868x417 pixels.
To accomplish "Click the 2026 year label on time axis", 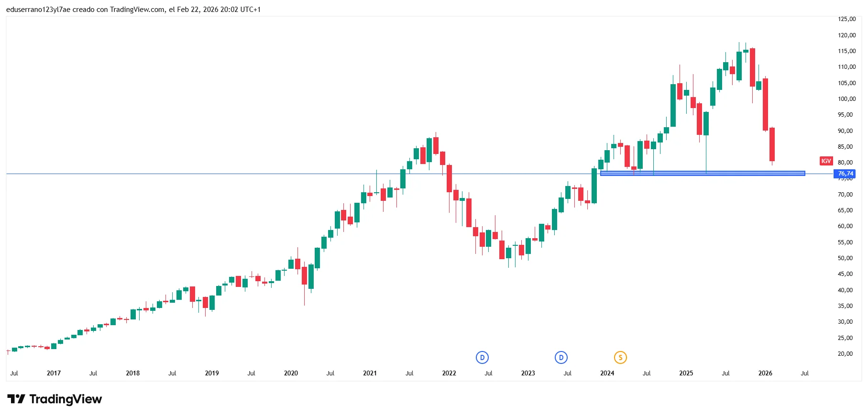I will 765,373.
